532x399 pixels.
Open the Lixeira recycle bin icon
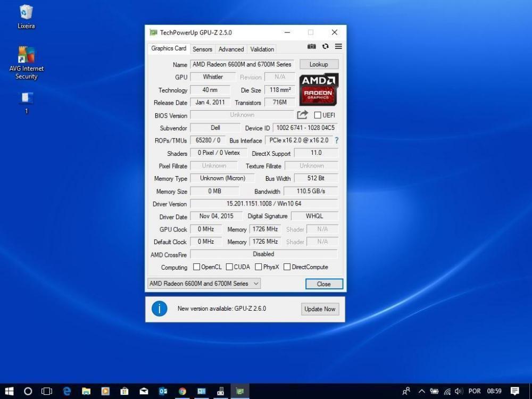[26, 16]
